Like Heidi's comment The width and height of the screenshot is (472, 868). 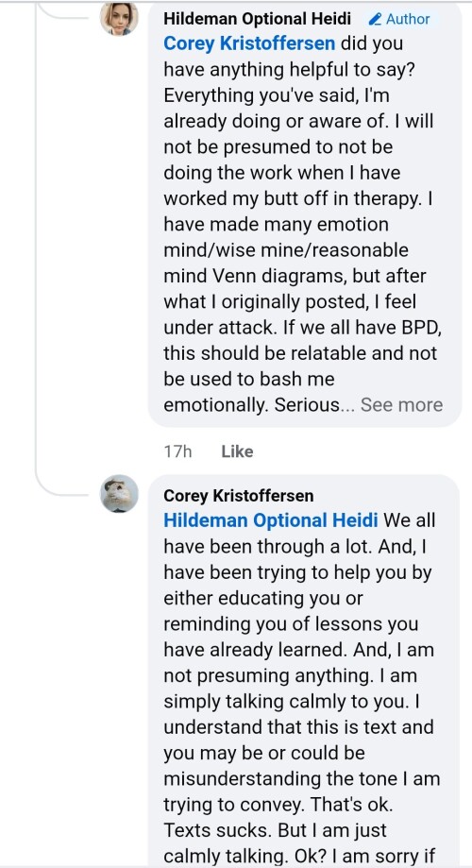(x=237, y=451)
